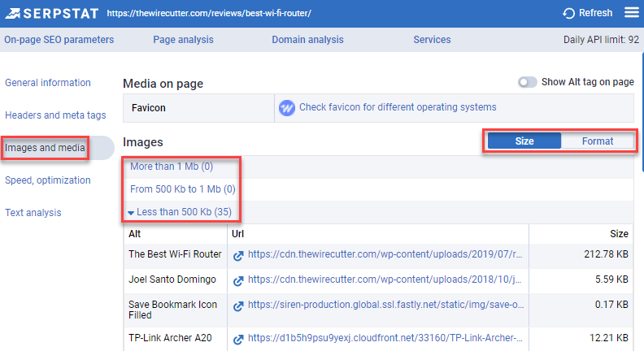
Task: Open the hamburger menu icon
Action: click(x=631, y=13)
